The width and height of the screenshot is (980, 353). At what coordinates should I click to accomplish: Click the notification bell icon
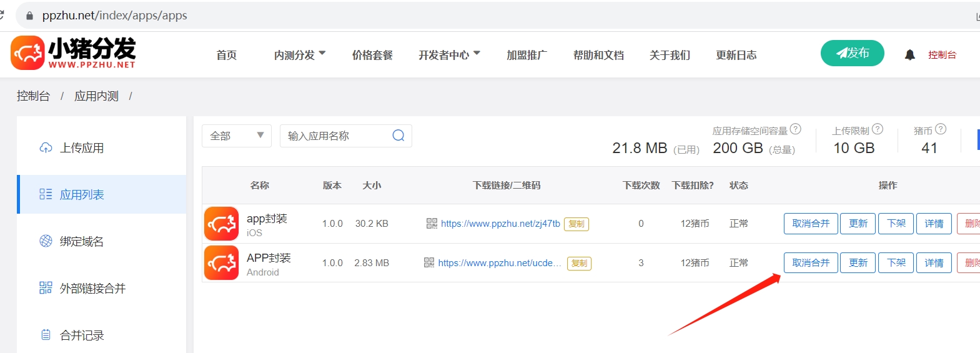tap(909, 55)
